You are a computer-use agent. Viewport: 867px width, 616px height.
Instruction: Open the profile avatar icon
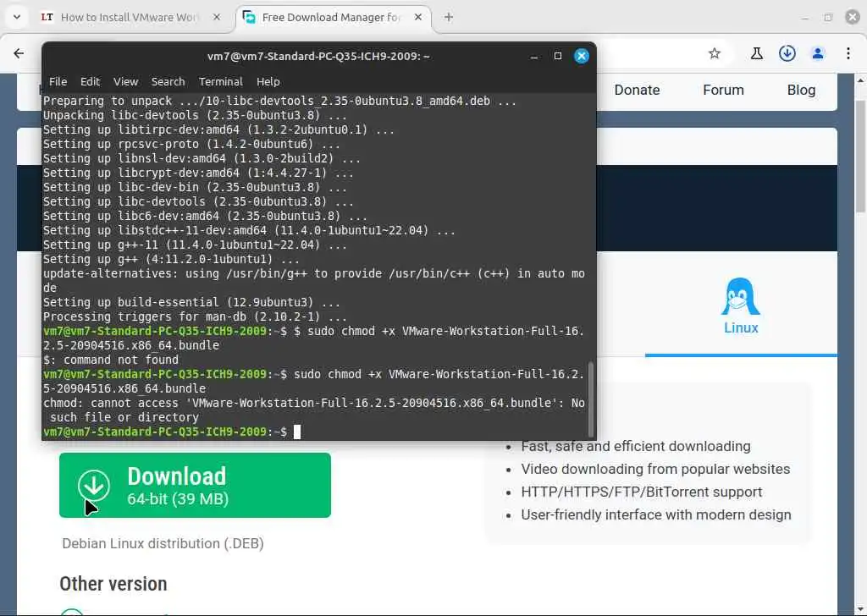(x=817, y=53)
